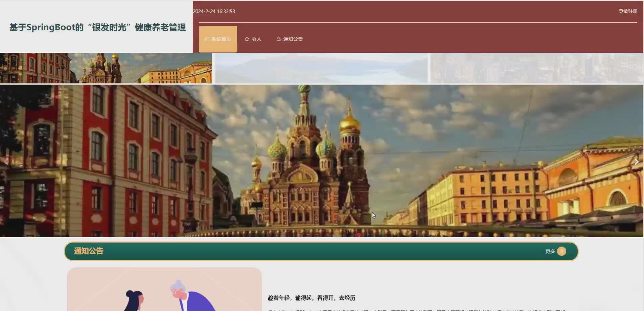Click the bag icon beside 通知公告
Screen dimensions: 644x311
278,39
